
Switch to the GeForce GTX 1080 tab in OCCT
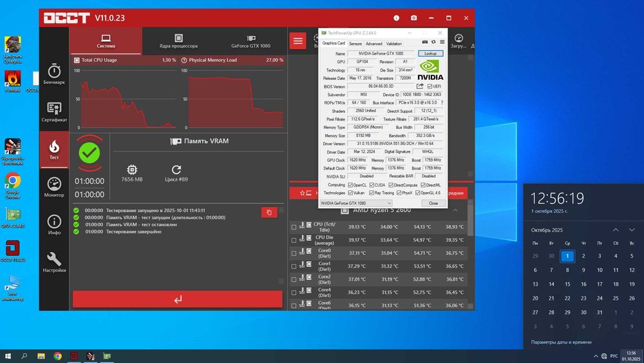click(251, 41)
